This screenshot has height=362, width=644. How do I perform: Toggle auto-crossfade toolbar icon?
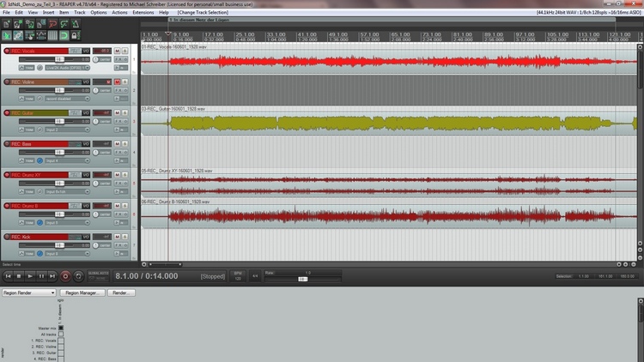tap(7, 36)
